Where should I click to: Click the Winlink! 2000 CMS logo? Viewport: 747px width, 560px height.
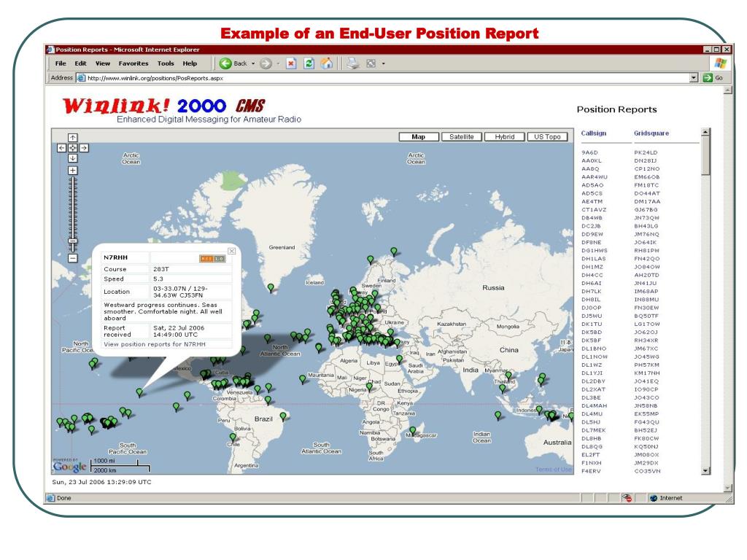pyautogui.click(x=164, y=106)
